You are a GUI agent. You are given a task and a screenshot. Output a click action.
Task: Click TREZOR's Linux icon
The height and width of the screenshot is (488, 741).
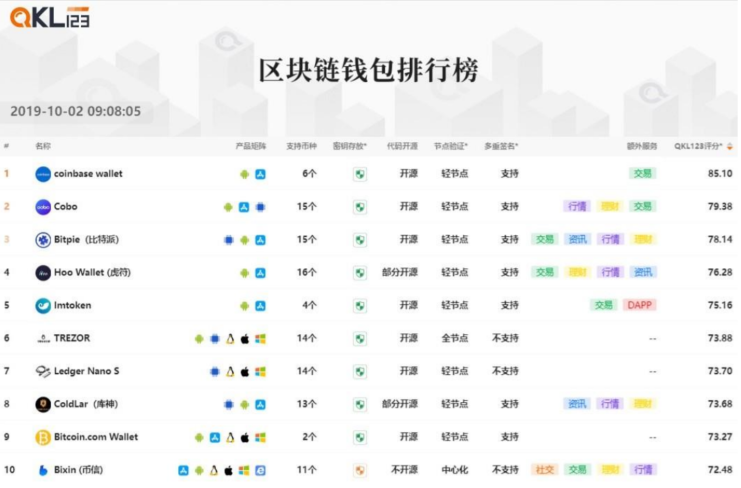[x=230, y=339]
